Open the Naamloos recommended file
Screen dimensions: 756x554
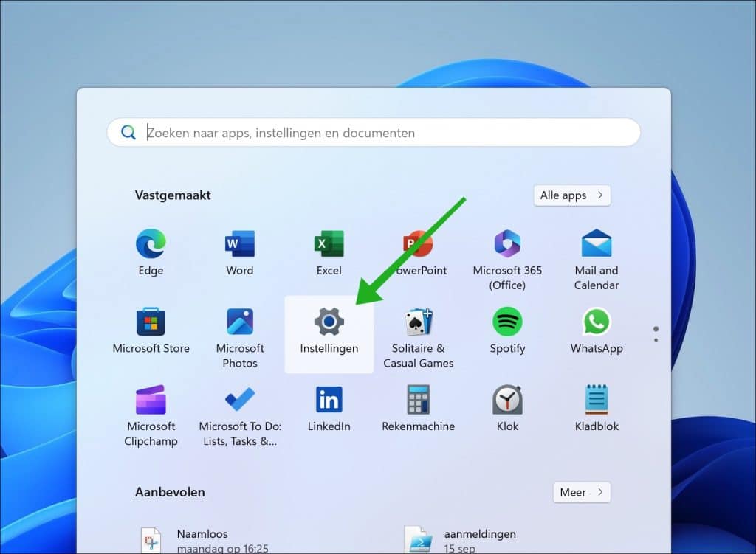(x=205, y=539)
